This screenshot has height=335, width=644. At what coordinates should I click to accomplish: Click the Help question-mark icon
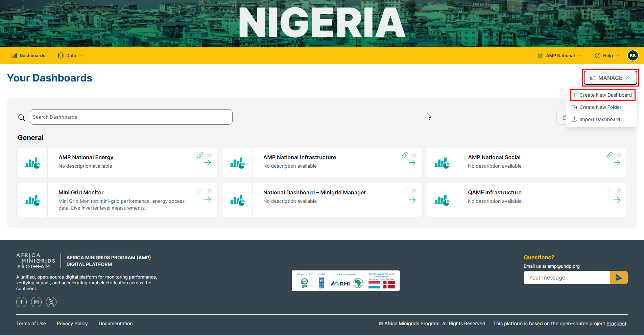coord(597,55)
